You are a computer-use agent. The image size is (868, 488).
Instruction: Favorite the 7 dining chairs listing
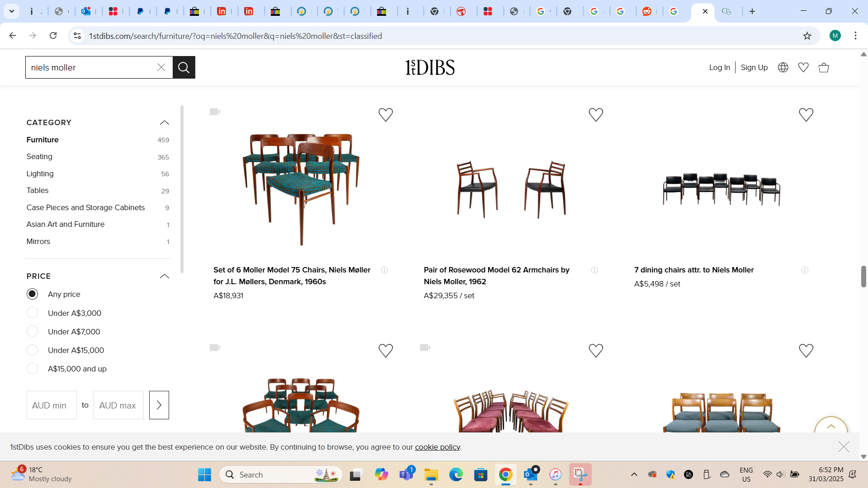[x=806, y=115]
